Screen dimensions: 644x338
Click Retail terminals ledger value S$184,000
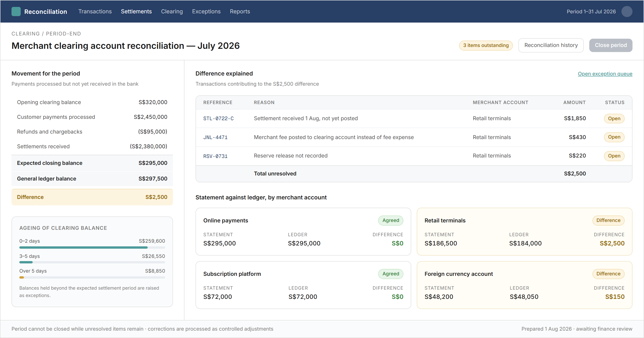click(525, 243)
